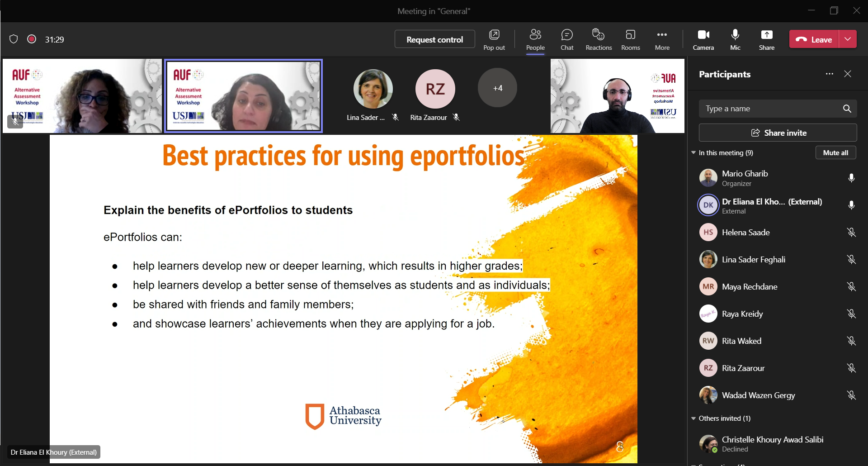Viewport: 868px width, 466px height.
Task: Click the shield security icon
Action: tap(14, 39)
